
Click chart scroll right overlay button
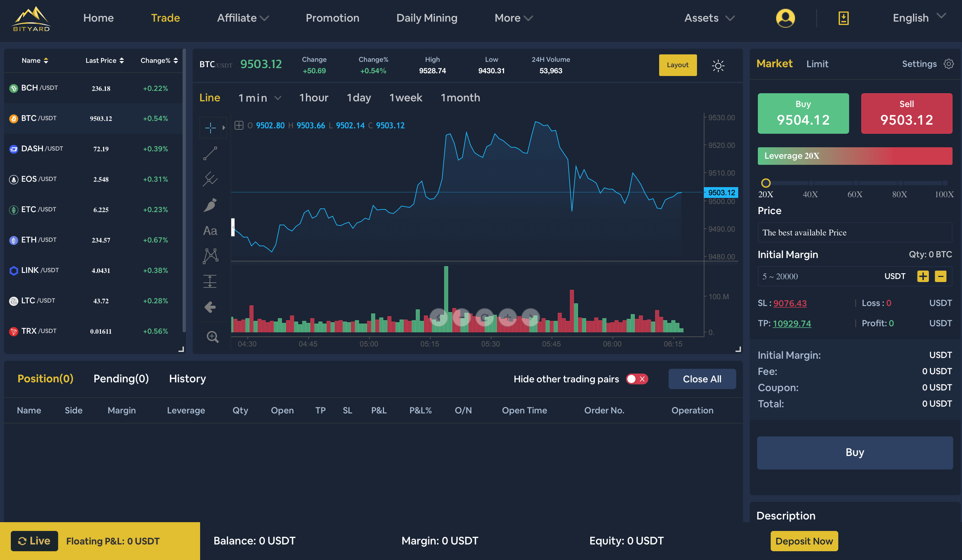pos(530,317)
